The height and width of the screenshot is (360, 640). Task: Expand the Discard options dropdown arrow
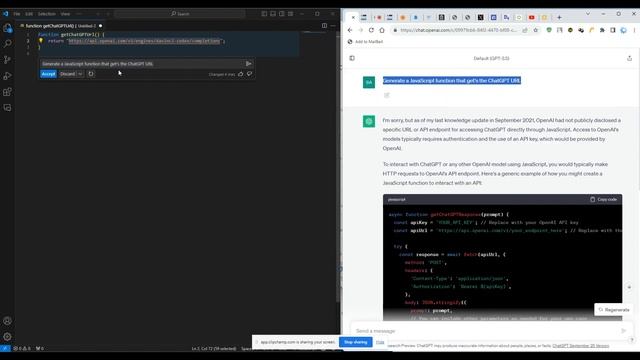click(80, 74)
